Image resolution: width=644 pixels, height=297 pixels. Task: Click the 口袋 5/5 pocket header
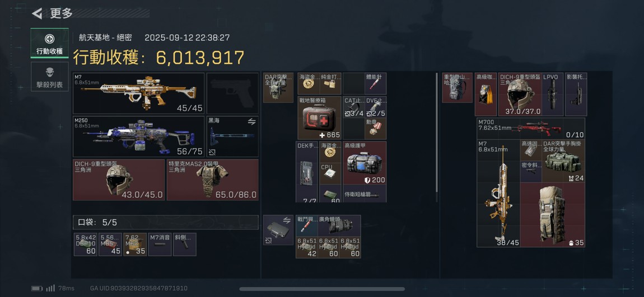coord(166,223)
